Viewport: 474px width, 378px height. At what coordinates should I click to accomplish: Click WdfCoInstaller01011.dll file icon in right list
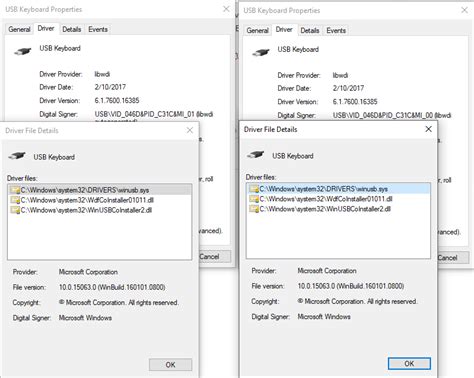(254, 199)
